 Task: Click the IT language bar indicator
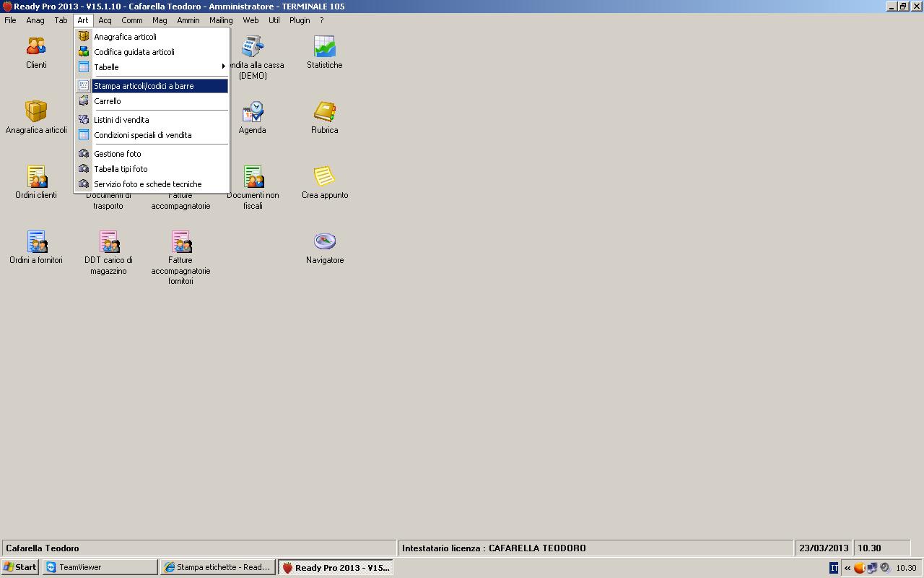[x=834, y=568]
